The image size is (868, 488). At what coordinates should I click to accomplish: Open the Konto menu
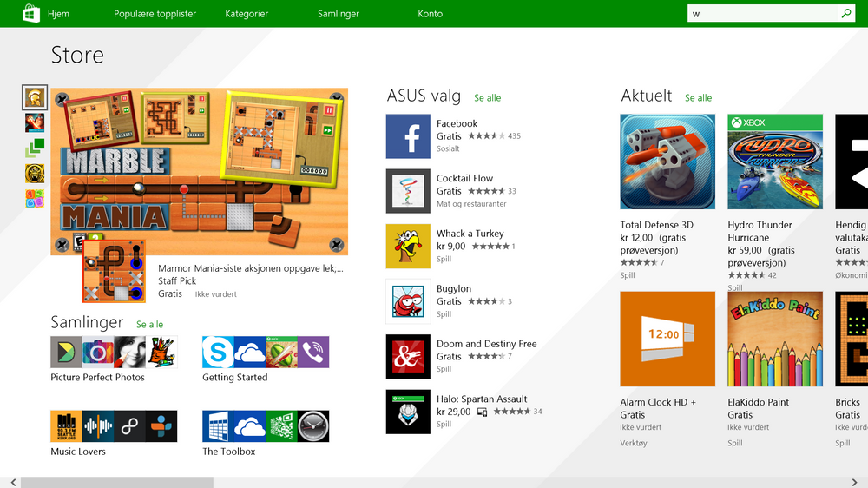(x=431, y=14)
